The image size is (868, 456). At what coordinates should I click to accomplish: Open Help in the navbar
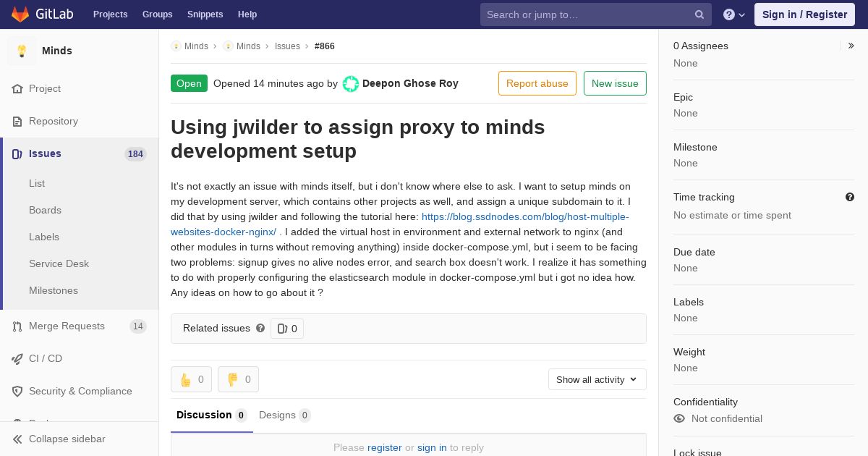pyautogui.click(x=247, y=14)
